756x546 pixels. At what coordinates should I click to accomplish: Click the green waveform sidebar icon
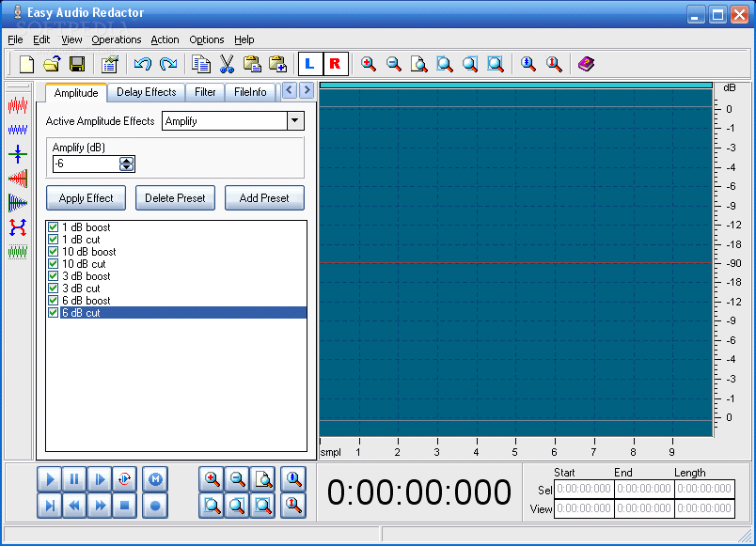18,252
